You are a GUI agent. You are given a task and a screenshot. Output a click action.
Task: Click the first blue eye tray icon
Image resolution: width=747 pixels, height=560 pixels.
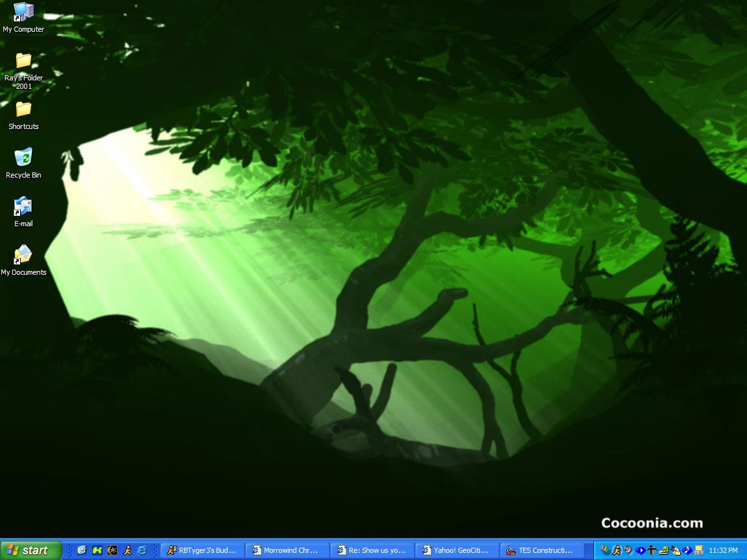(640, 550)
